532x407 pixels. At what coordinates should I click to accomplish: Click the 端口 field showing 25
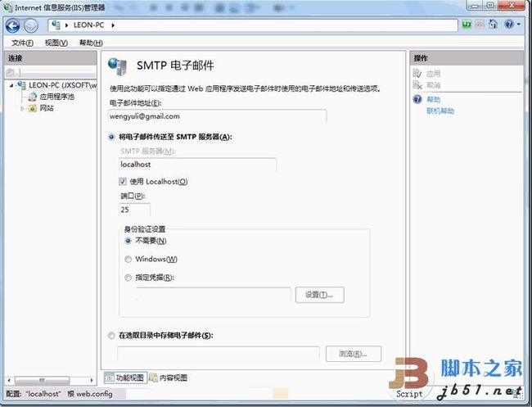click(x=135, y=210)
